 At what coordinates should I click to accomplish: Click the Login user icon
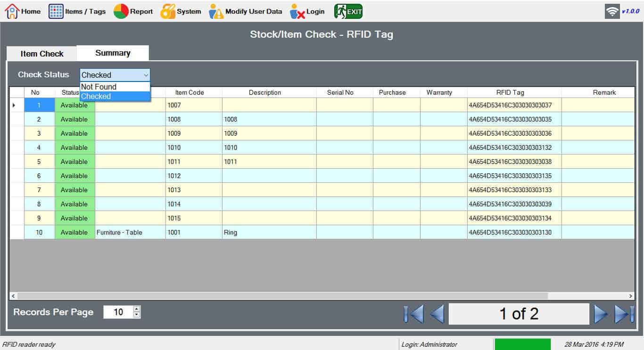297,11
